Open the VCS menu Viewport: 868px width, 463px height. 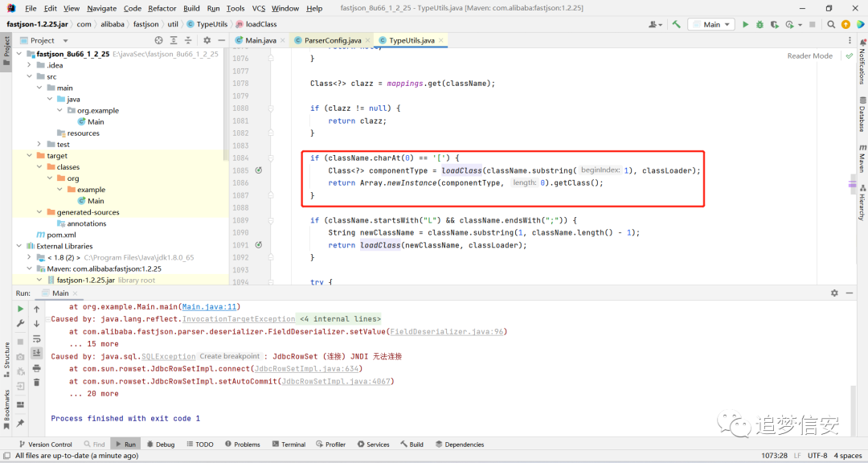tap(259, 8)
